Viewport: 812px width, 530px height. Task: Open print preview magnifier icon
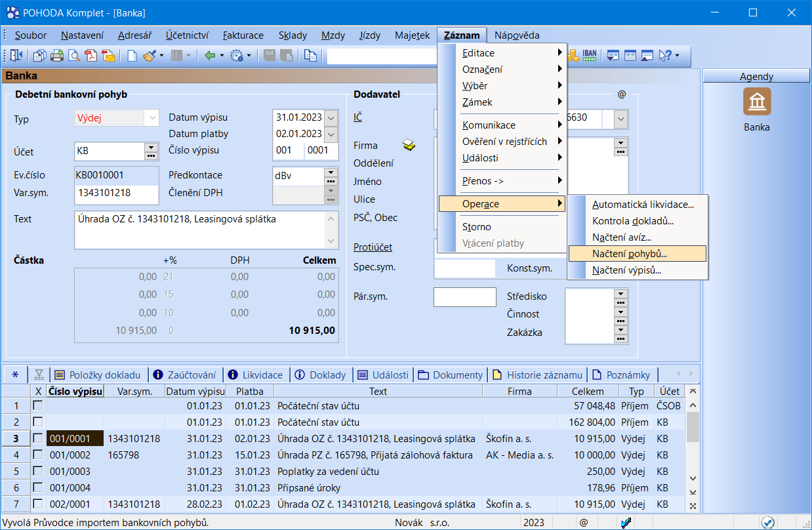tap(74, 56)
